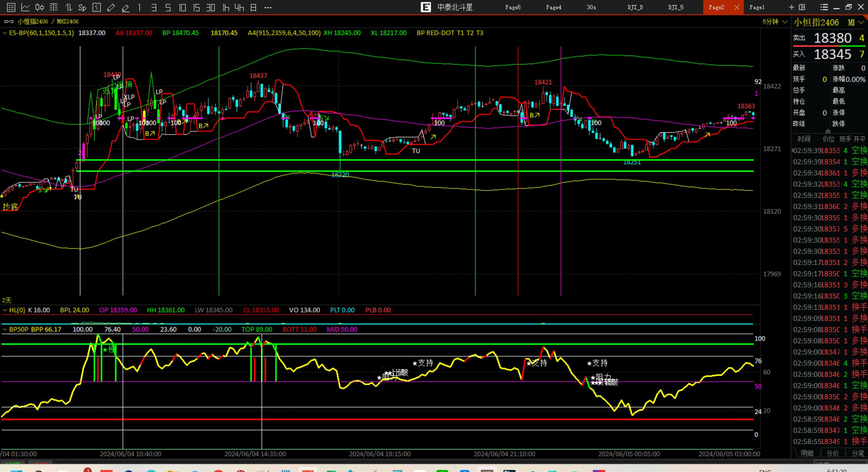Switch chart to 1h period
The width and height of the screenshot is (868, 472).
(x=225, y=7)
